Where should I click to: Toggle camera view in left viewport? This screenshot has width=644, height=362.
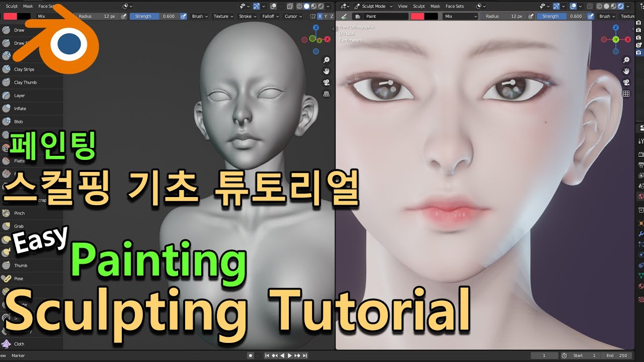327,82
